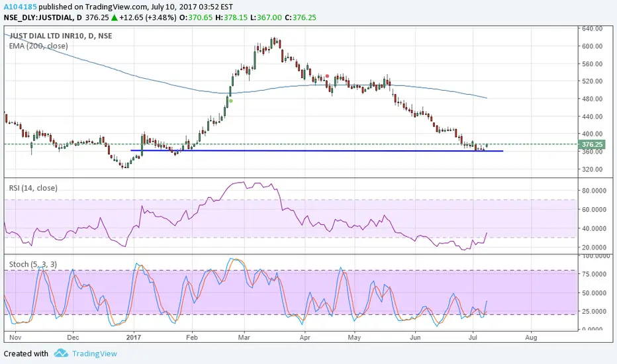Click the May label on time axis
Viewport: 617px width, 364px height.
click(354, 338)
